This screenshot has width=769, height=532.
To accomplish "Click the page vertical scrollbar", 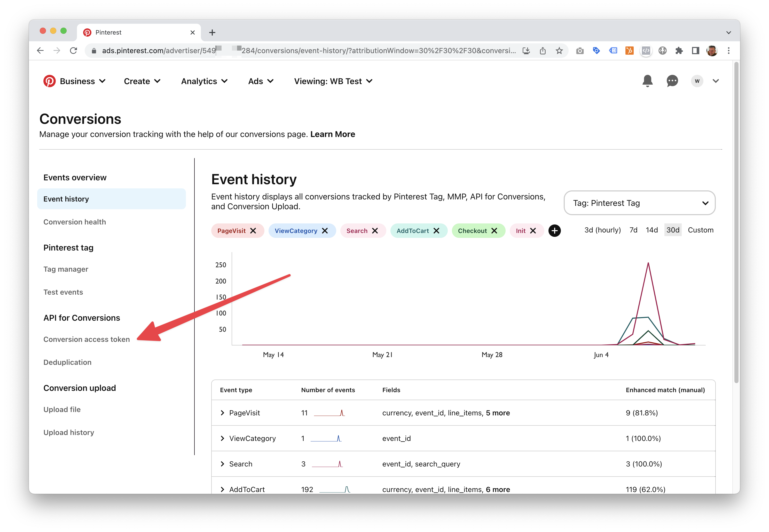I will click(736, 220).
